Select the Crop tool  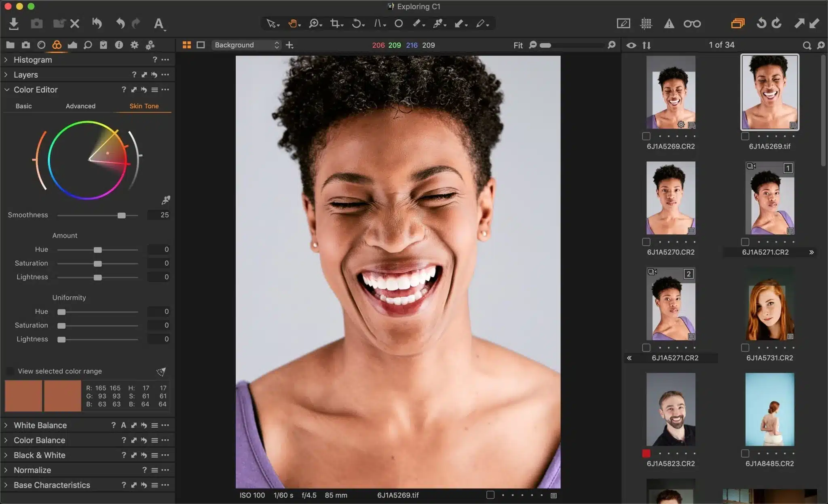tap(334, 23)
